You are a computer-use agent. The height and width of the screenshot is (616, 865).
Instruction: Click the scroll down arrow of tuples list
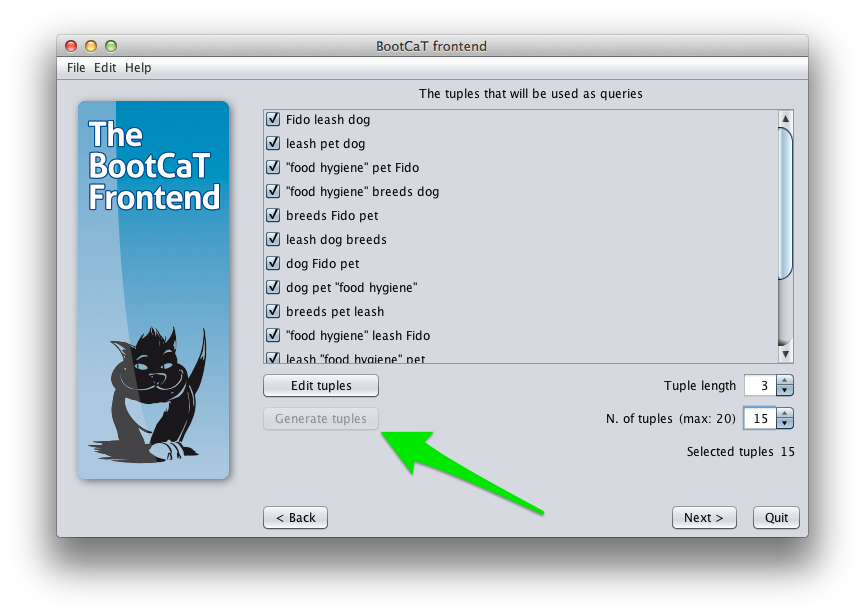[x=786, y=354]
